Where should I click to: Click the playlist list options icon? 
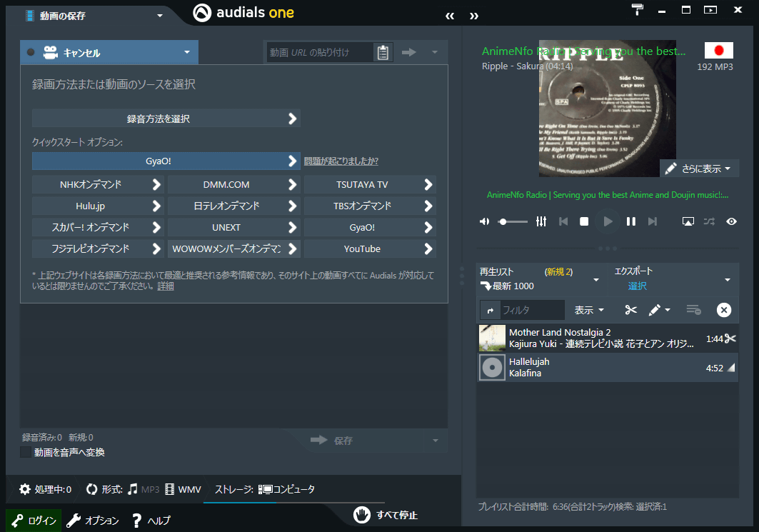click(693, 310)
